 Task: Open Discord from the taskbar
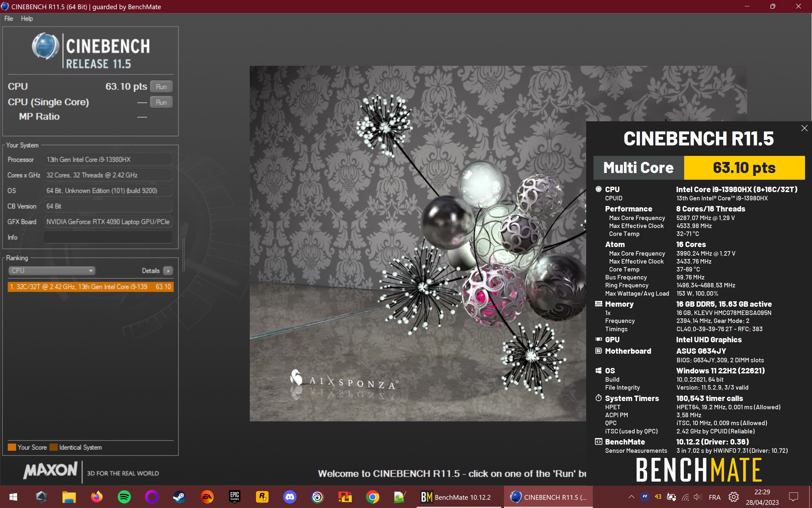pos(290,497)
